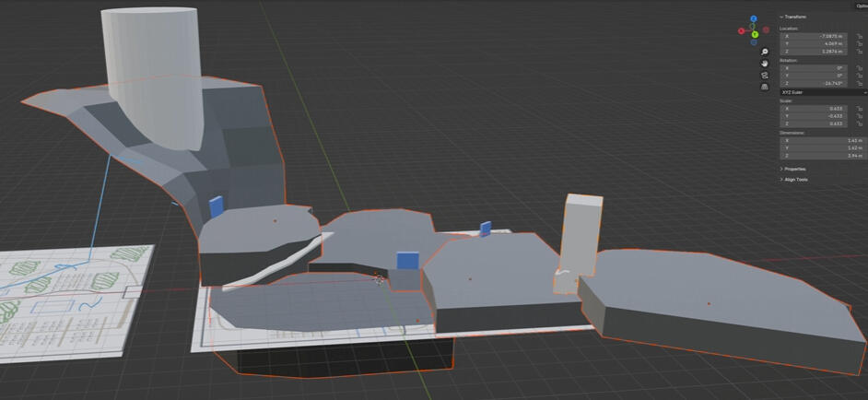
Task: Click the pan hand icon
Action: point(765,64)
